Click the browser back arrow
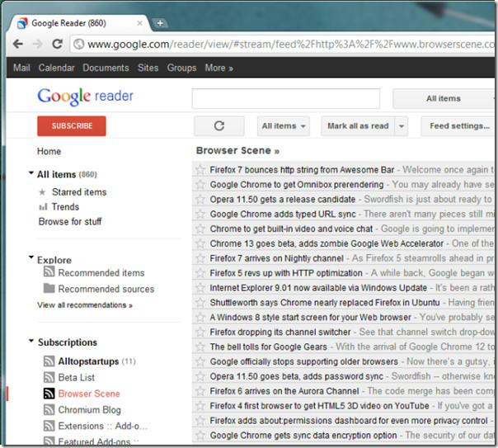This screenshot has height=448, width=498. pyautogui.click(x=18, y=44)
